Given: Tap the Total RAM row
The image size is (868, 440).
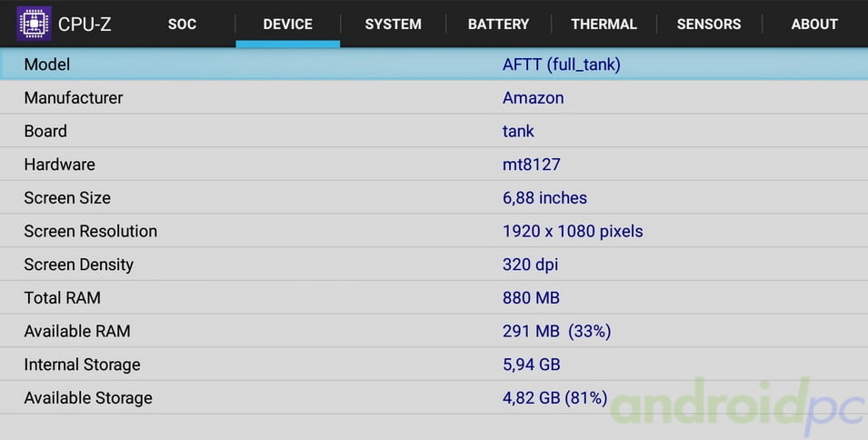Looking at the screenshot, I should click(x=434, y=297).
